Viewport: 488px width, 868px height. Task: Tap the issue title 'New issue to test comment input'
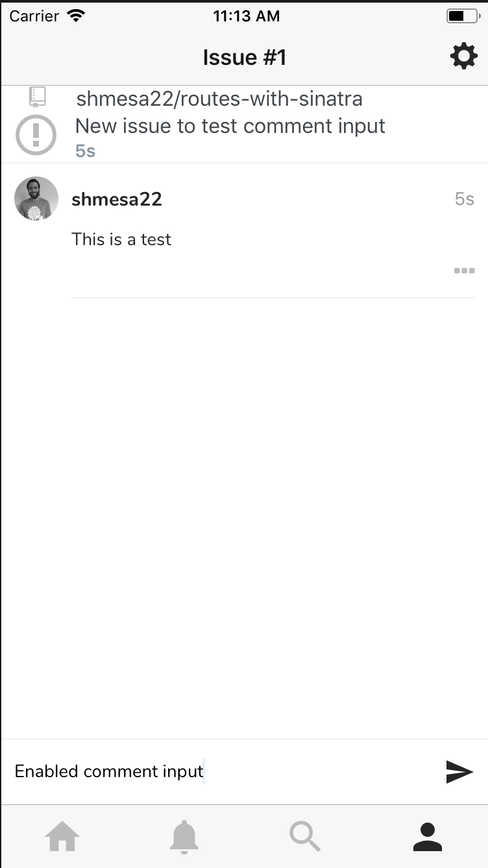(x=230, y=126)
